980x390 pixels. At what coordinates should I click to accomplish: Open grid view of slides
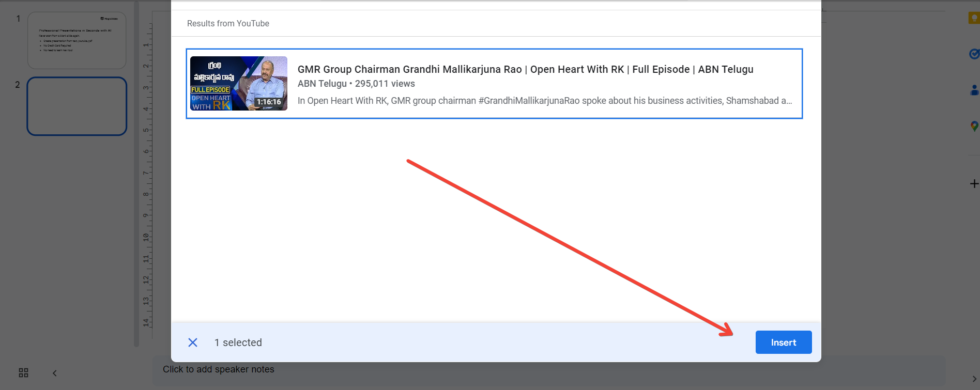[x=23, y=373]
